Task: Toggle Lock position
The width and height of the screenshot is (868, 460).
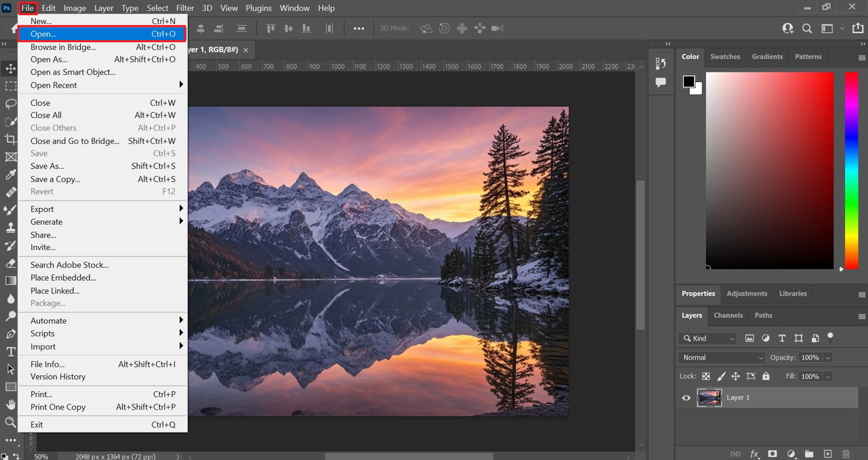Action: (x=736, y=376)
